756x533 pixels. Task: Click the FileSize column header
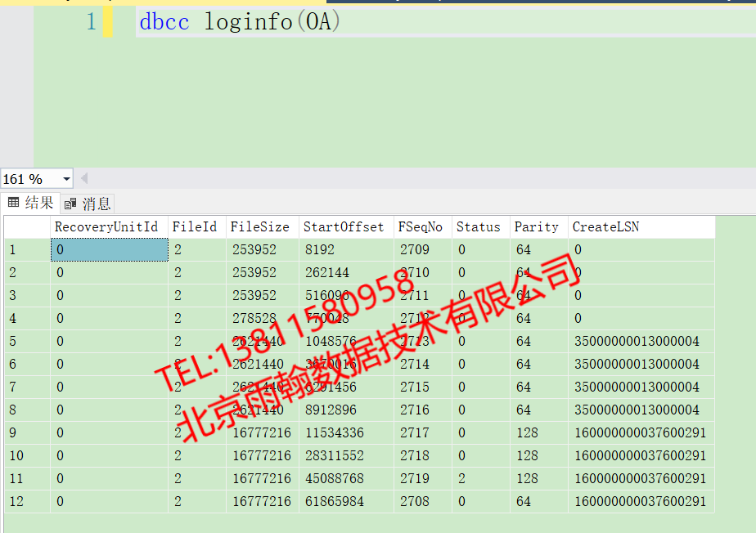click(263, 227)
